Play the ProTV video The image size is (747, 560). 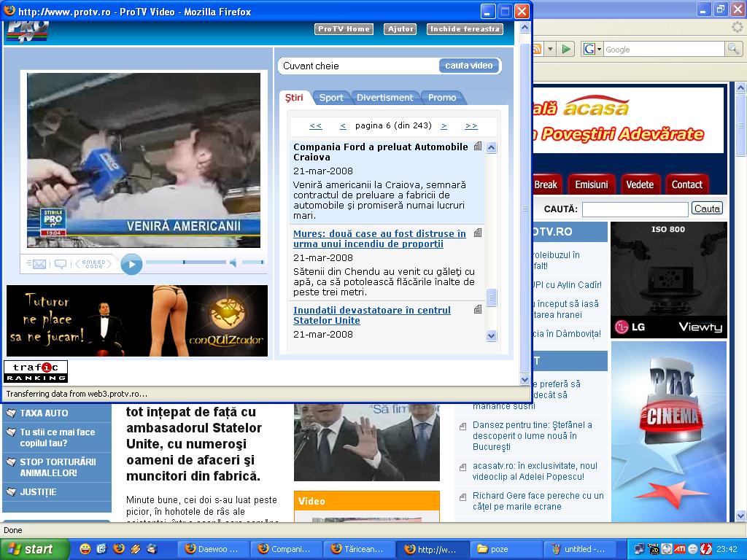pos(131,264)
